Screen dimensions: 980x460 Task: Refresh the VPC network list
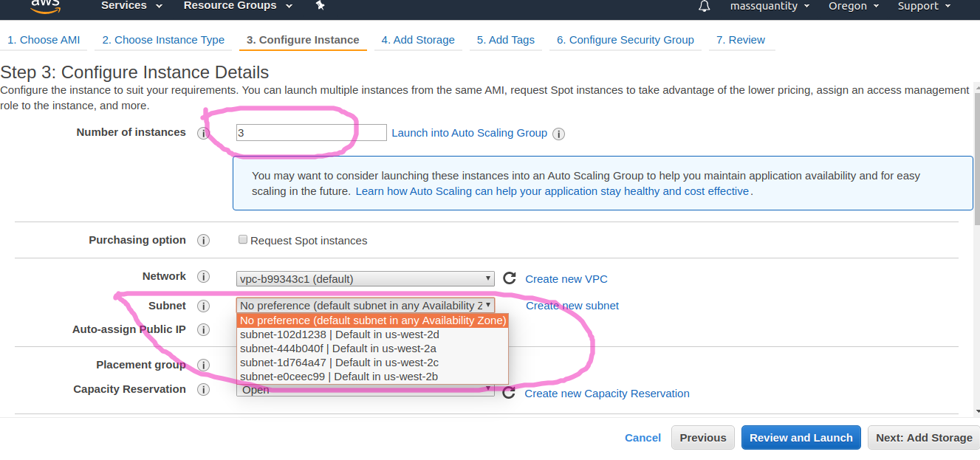[509, 278]
